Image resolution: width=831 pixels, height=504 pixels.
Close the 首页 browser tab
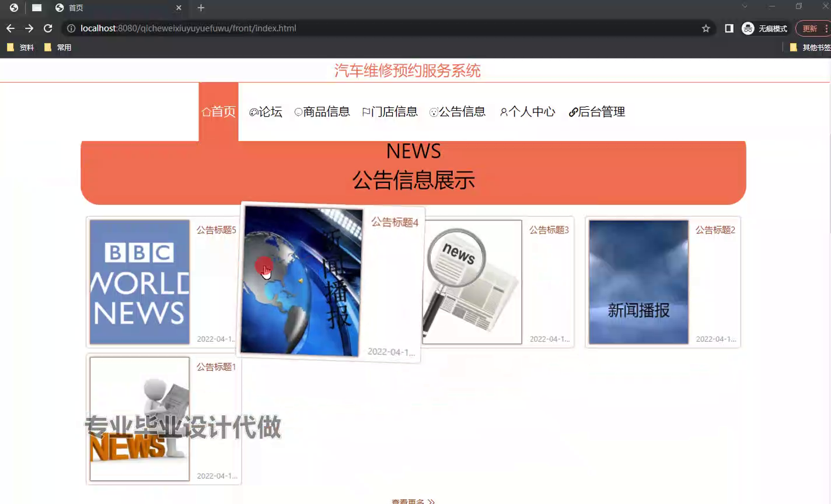click(x=179, y=8)
